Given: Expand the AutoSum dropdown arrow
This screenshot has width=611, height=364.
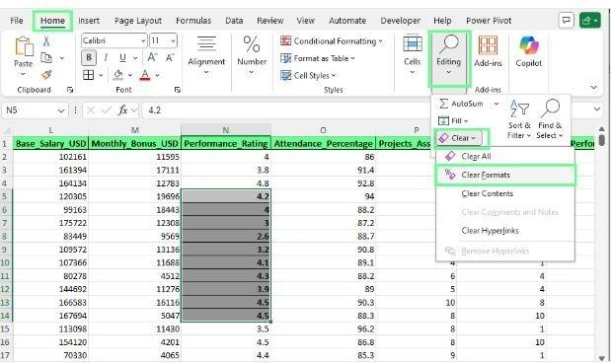Looking at the screenshot, I should 496,104.
